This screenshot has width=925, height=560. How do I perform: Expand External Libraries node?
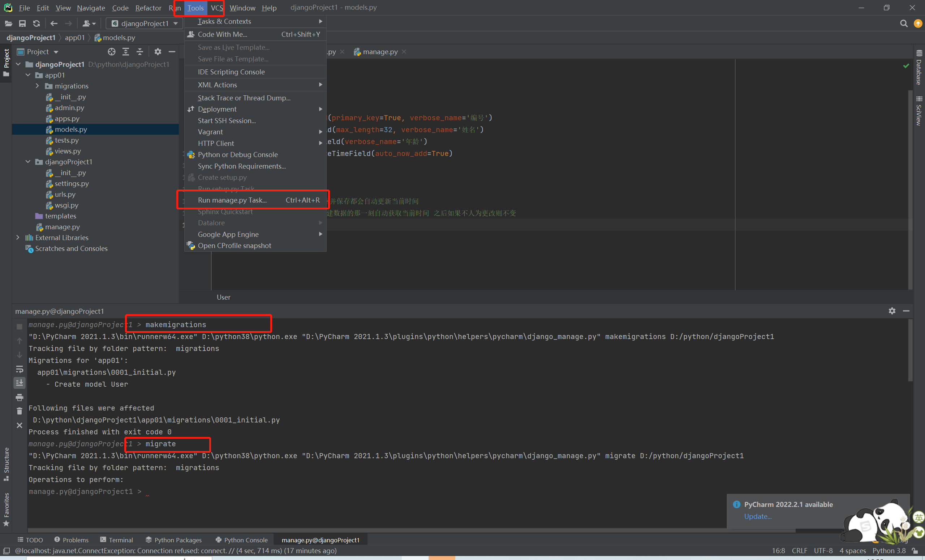tap(18, 238)
